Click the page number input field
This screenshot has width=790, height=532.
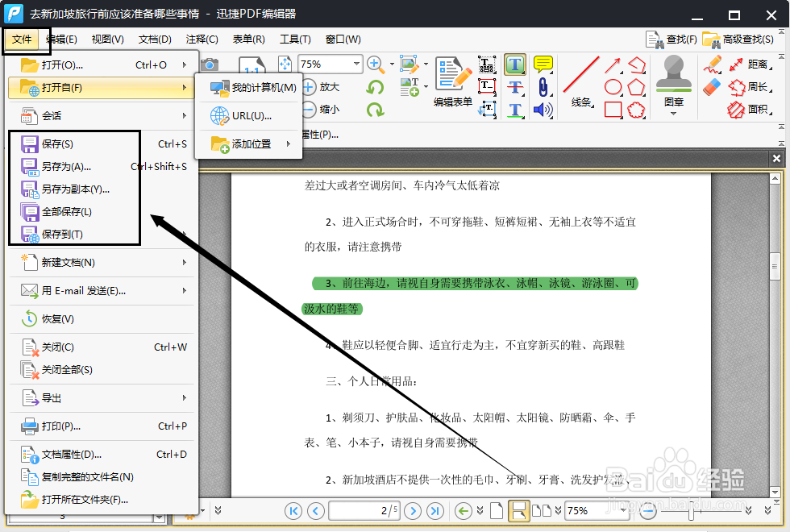coord(364,511)
